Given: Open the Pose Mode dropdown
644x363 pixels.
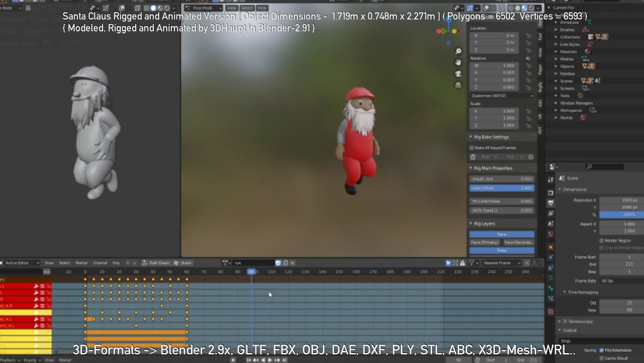Looking at the screenshot, I should click(204, 8).
